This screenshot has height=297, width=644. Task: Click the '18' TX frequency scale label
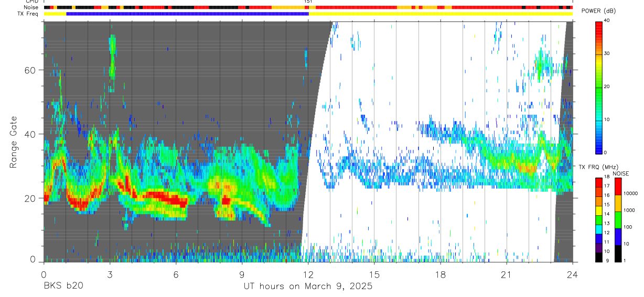click(607, 177)
